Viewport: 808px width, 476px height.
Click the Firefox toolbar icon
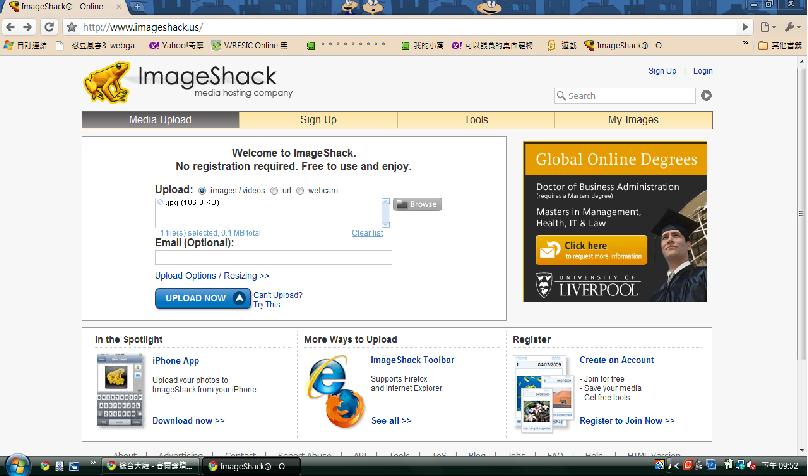[x=345, y=409]
